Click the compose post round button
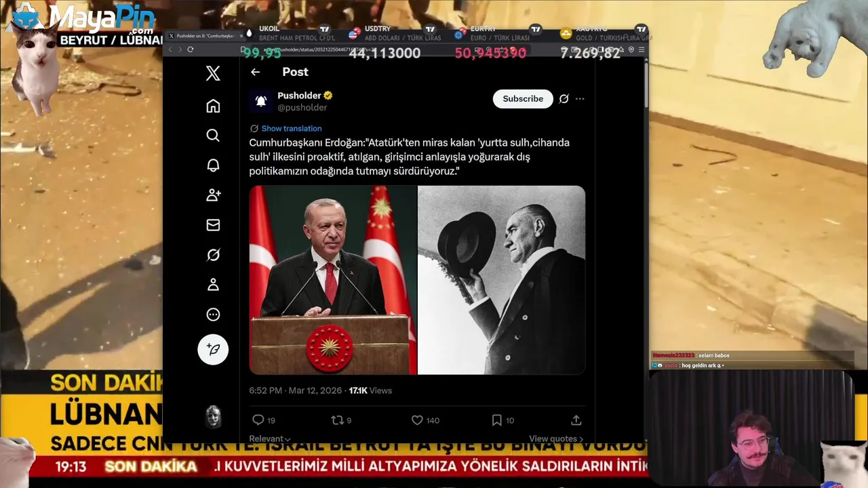The image size is (868, 488). pyautogui.click(x=213, y=350)
